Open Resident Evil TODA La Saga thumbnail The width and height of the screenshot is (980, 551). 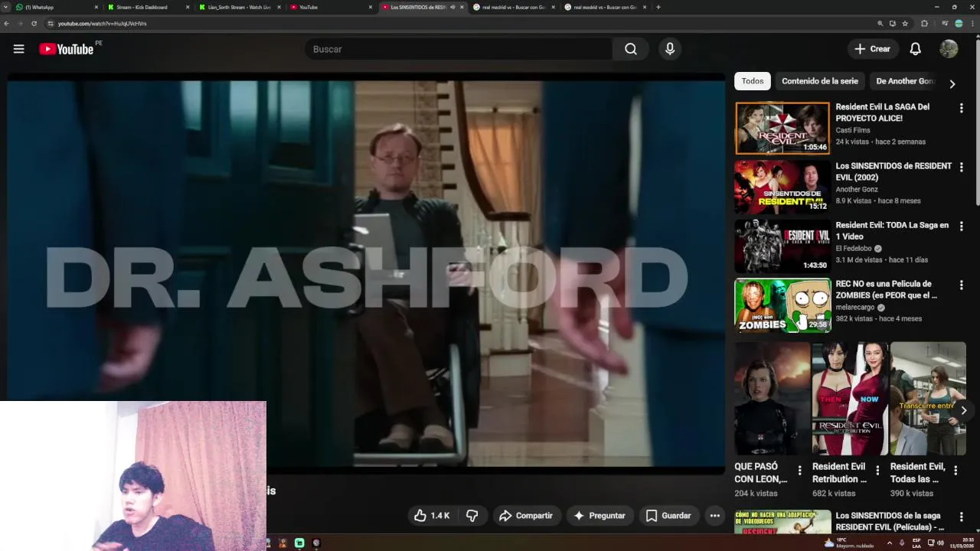(782, 246)
